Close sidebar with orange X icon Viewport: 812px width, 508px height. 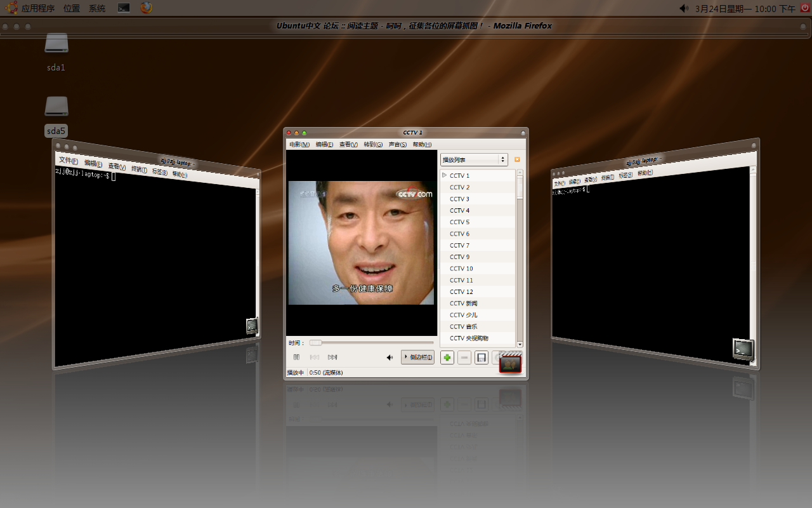pos(517,159)
